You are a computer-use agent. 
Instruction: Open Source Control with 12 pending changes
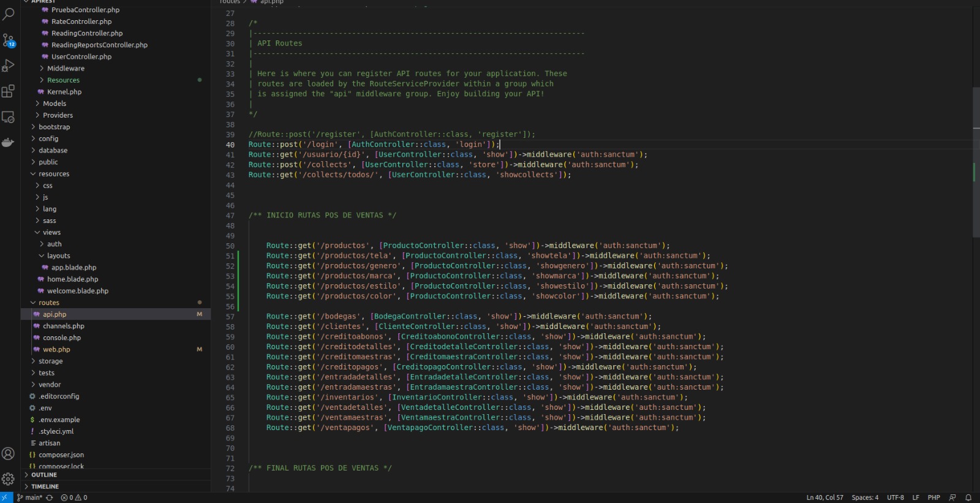pos(9,40)
